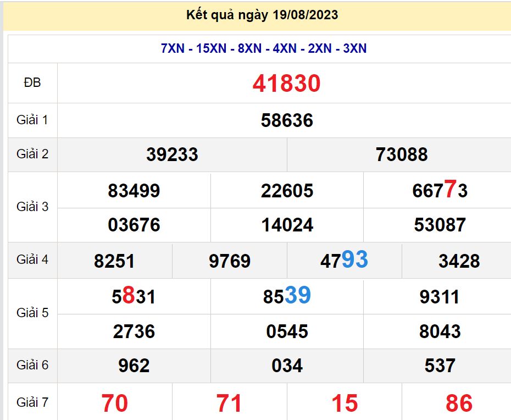
Task: Click the 'Kết quả ngày 19/08/2023' header
Action: click(x=263, y=15)
